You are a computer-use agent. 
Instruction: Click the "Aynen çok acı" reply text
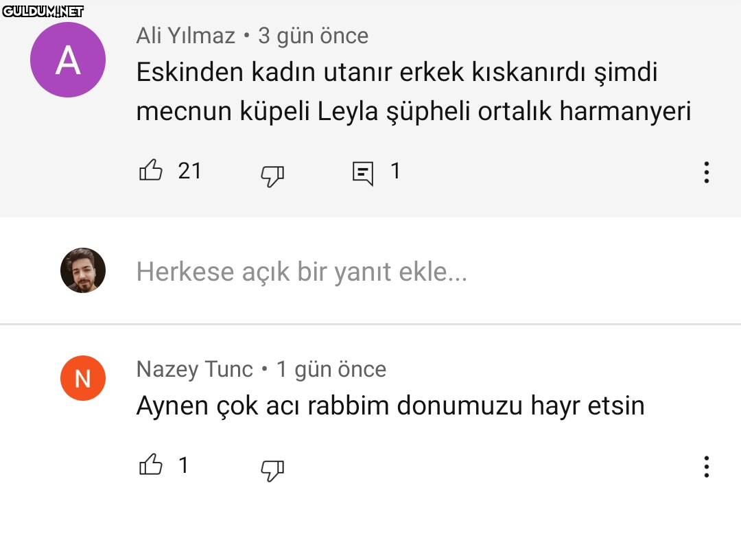390,406
